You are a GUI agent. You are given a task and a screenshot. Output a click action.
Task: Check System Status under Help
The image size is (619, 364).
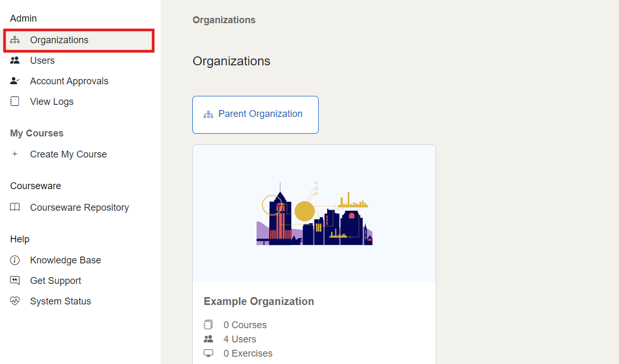(61, 301)
